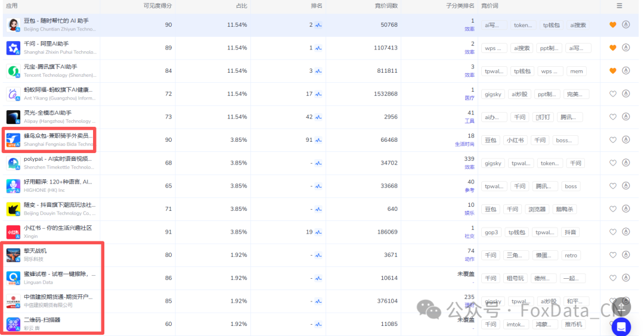
Task: Click the 鹅鸭杀 keyword tag
Action: pos(564,209)
